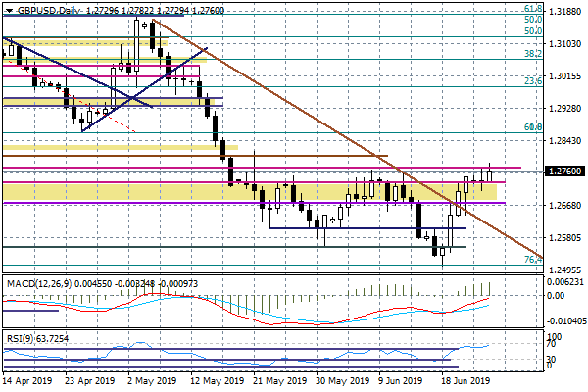The height and width of the screenshot is (392, 588).
Task: Click the GBPUSD,Daily chart title text
Action: click(48, 11)
